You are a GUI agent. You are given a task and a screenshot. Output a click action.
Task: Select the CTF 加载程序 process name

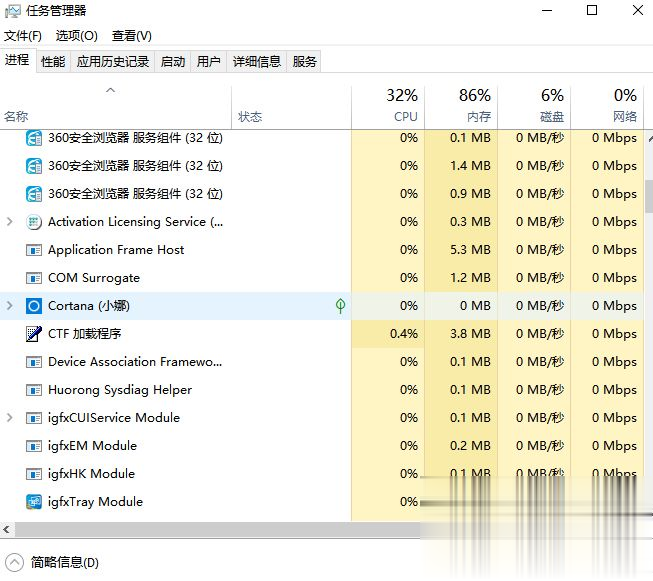coord(85,334)
